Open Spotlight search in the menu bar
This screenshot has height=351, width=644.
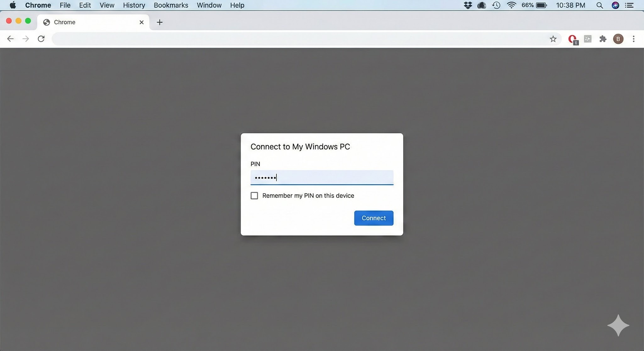click(x=599, y=5)
